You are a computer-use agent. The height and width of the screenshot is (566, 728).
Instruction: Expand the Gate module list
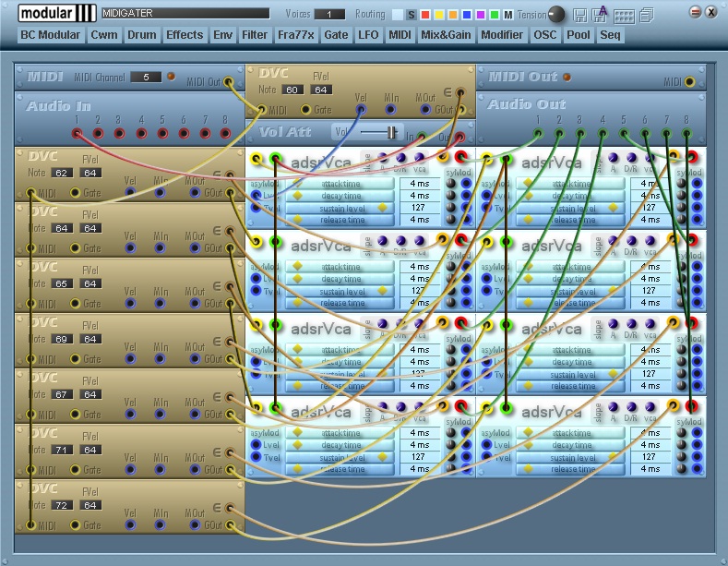(336, 35)
